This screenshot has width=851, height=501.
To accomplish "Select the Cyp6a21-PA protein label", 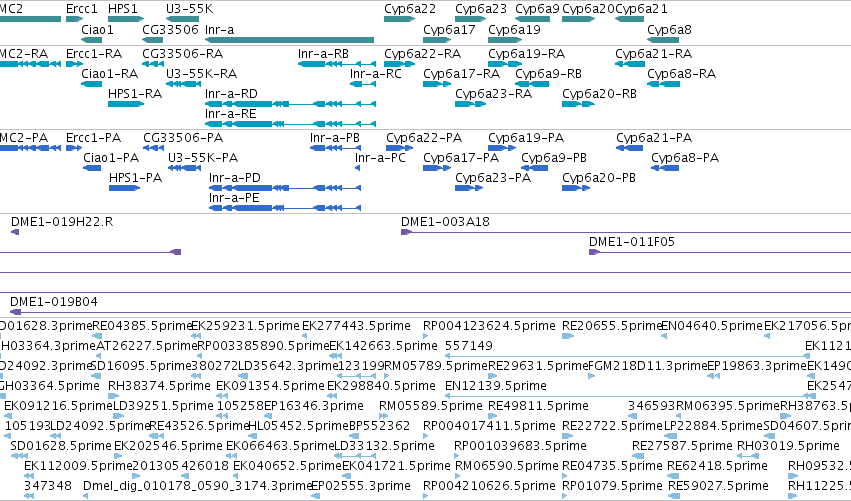I will point(654,138).
